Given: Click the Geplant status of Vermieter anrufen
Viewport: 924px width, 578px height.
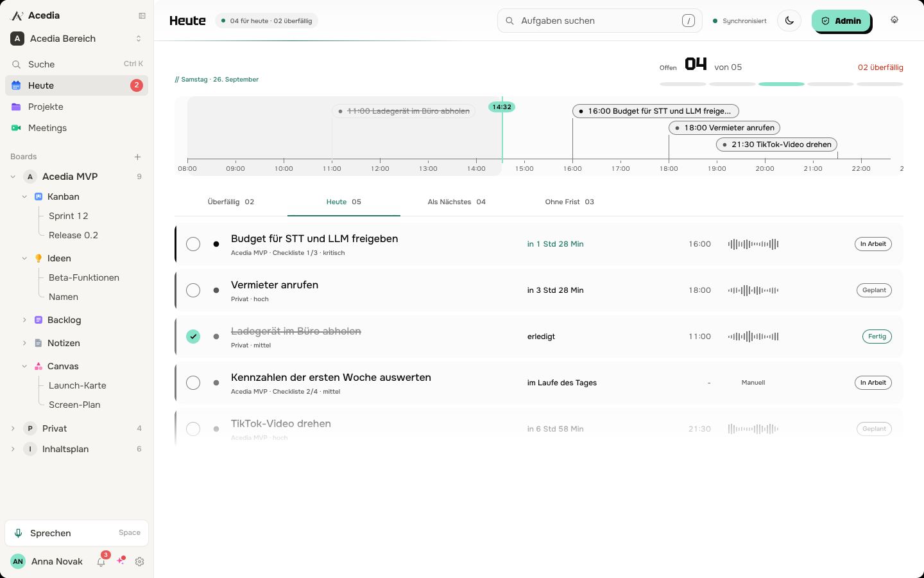Looking at the screenshot, I should click(x=874, y=290).
